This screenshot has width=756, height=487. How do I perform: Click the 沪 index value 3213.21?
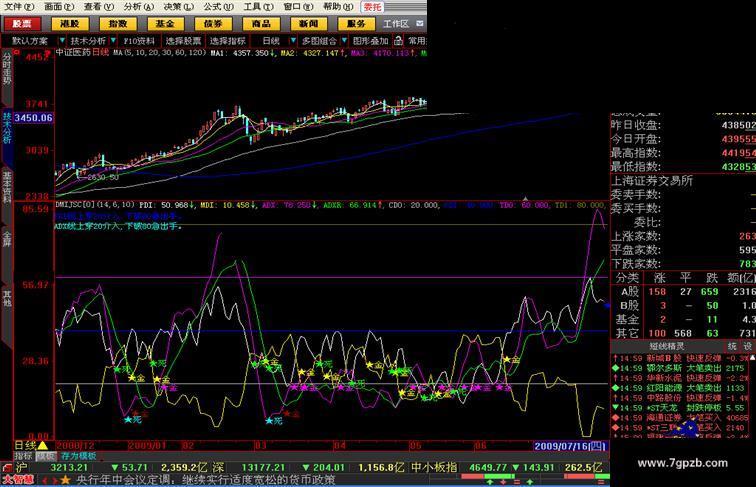tap(69, 467)
